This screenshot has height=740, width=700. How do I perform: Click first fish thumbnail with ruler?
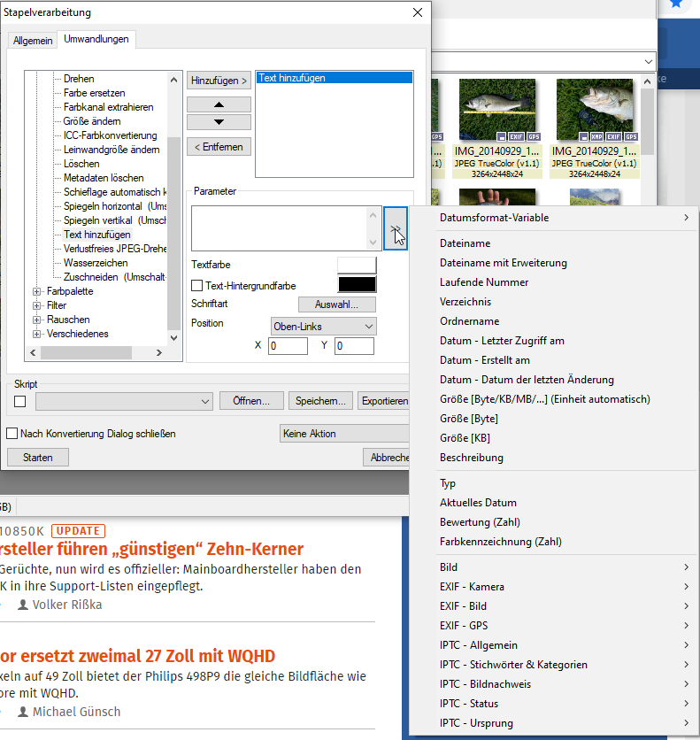click(497, 110)
